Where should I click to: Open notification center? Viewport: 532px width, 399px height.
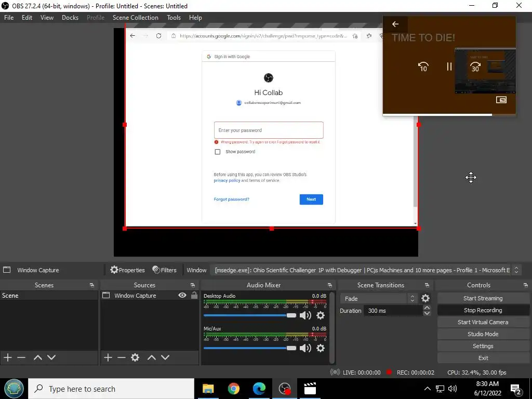(516, 389)
